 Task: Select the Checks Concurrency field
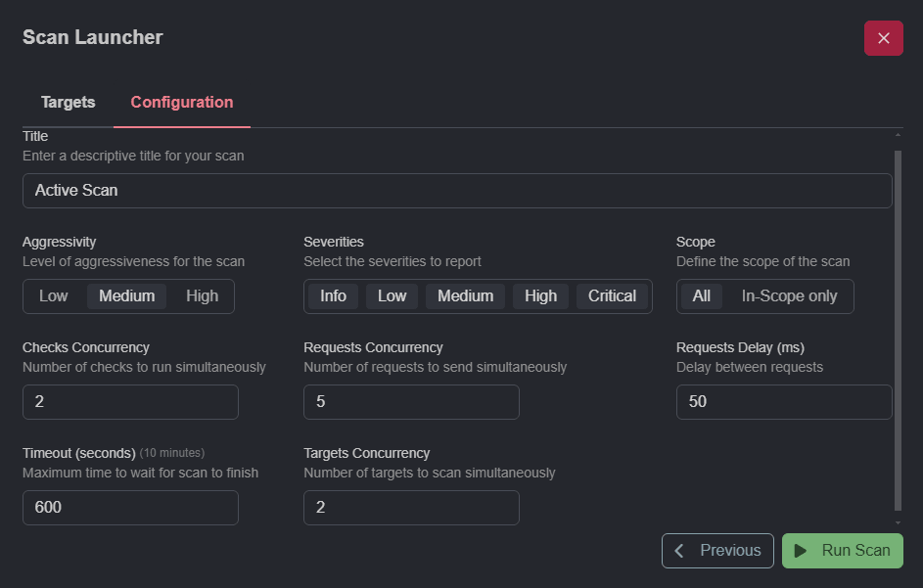tap(130, 401)
